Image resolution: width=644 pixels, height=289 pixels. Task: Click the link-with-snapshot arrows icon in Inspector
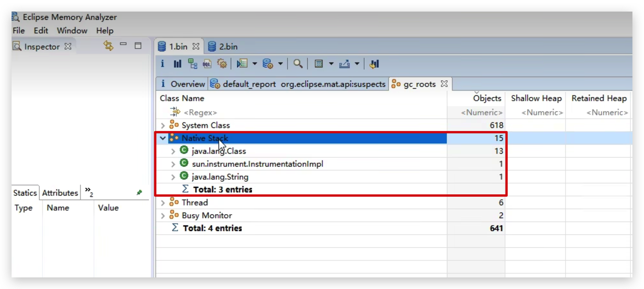click(108, 46)
